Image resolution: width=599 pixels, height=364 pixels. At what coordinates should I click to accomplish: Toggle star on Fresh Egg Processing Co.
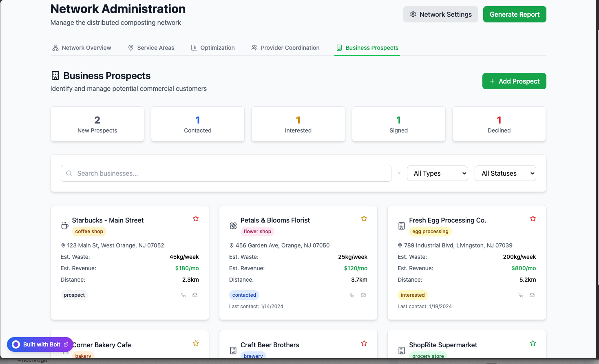coord(533,218)
